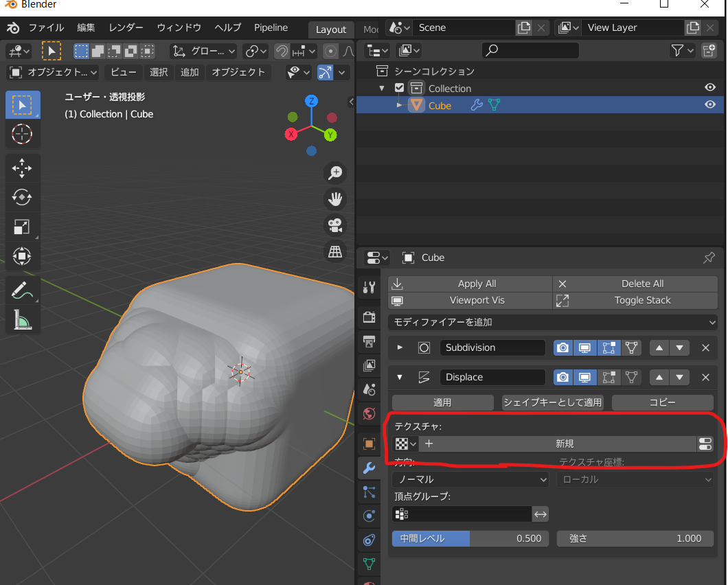The width and height of the screenshot is (728, 585).
Task: Click the pan hand icon in viewport
Action: [x=334, y=199]
